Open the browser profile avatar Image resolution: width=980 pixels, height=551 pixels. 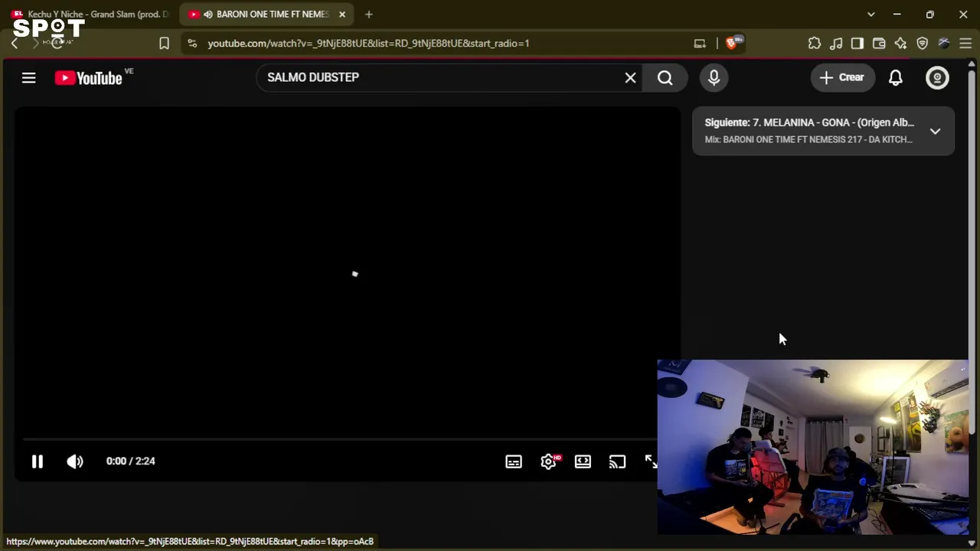[x=944, y=44]
